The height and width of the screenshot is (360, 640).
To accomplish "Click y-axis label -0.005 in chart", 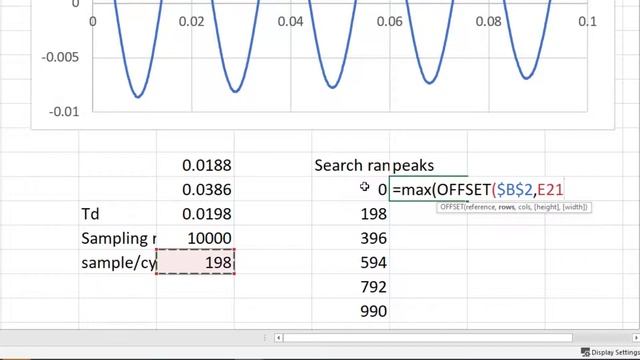I will point(60,57).
